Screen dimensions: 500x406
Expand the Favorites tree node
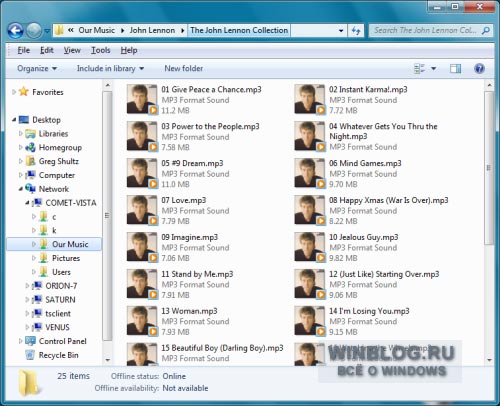click(14, 92)
